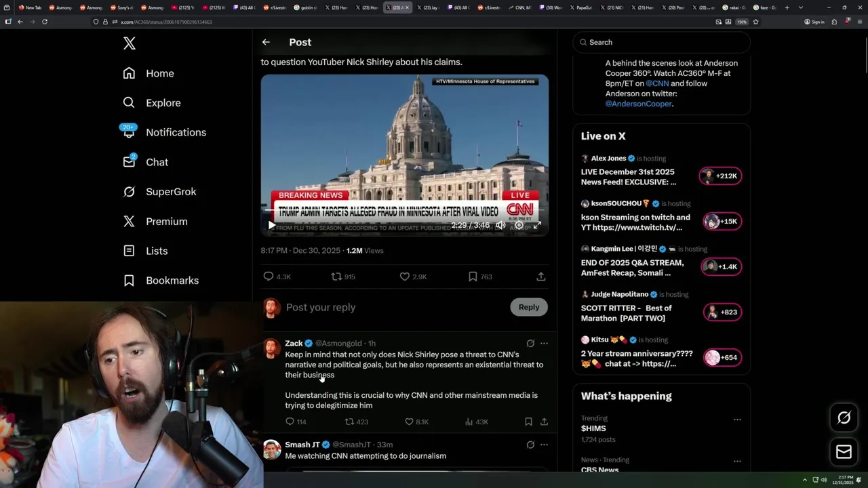Like the AC360 post (2.9K)
This screenshot has width=868, height=488.
click(413, 277)
